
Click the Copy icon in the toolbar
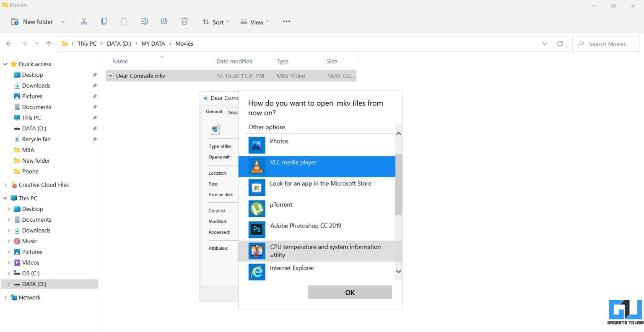tap(104, 21)
